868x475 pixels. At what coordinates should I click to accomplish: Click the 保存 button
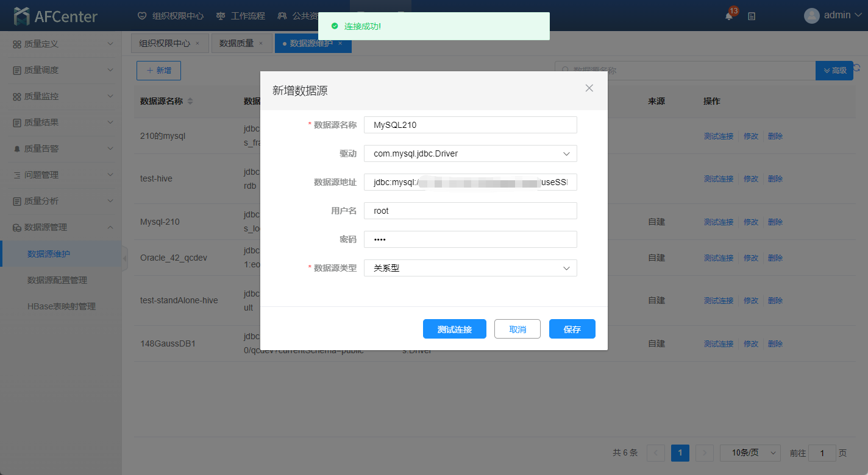coord(572,329)
